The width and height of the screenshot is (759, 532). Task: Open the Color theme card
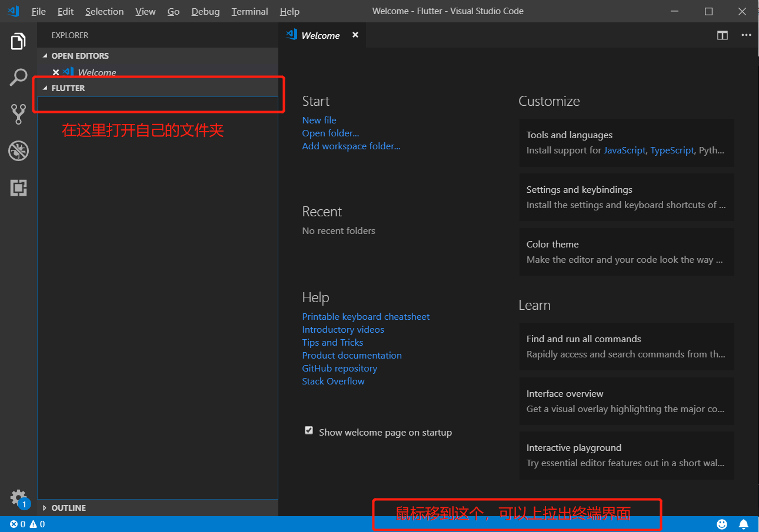(627, 252)
